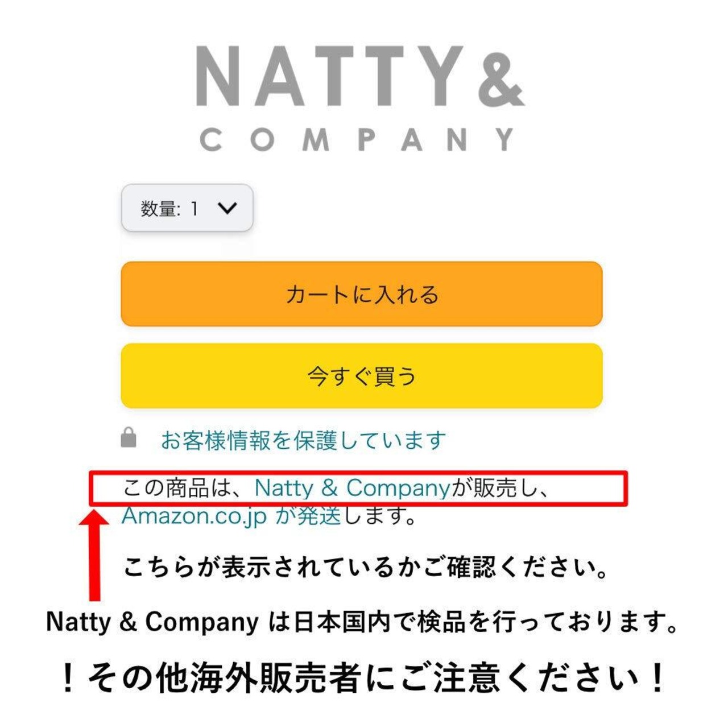Click the します。 text after the shipping link
Image resolution: width=728 pixels, height=728 pixels.
379,517
